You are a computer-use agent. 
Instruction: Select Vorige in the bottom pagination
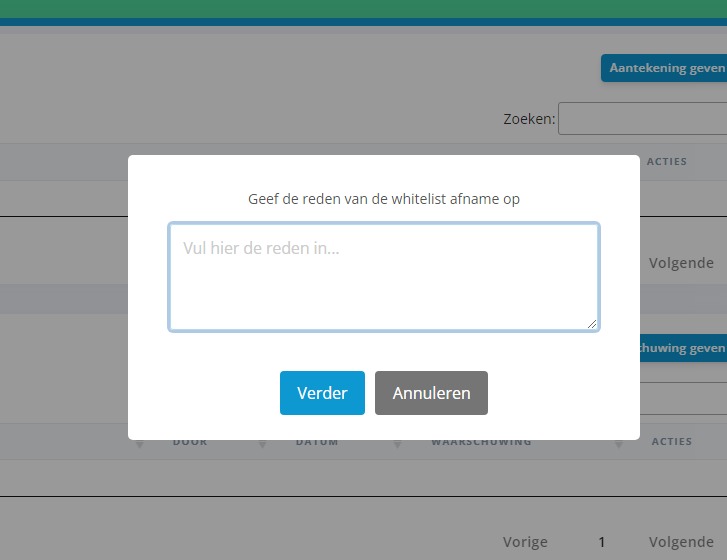[x=525, y=542]
